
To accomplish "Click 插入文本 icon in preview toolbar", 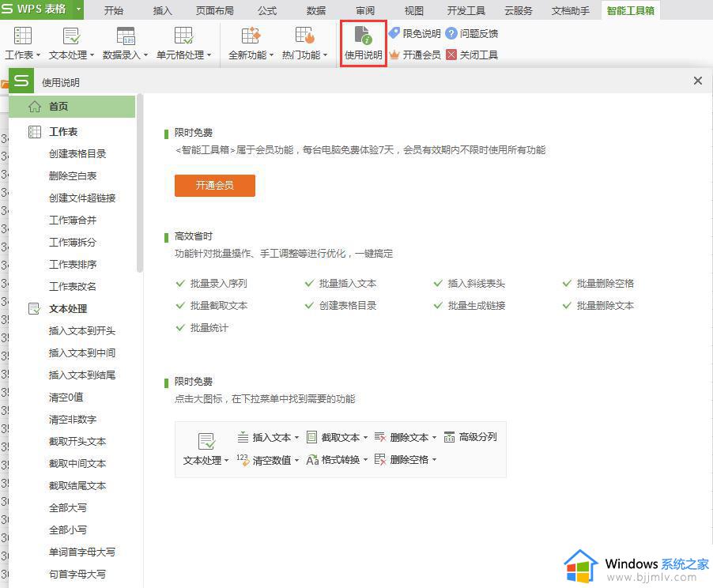I will coord(243,437).
